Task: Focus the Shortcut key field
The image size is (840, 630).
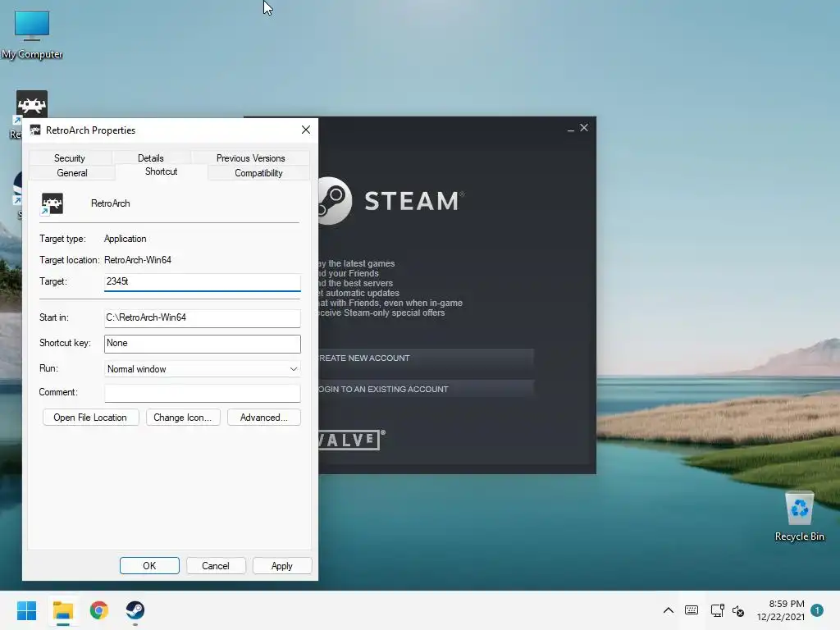Action: (x=202, y=344)
